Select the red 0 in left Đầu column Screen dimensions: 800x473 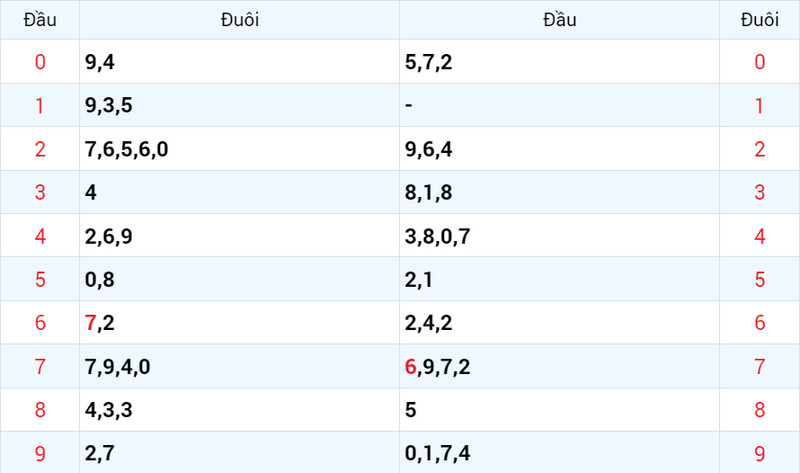pos(40,62)
